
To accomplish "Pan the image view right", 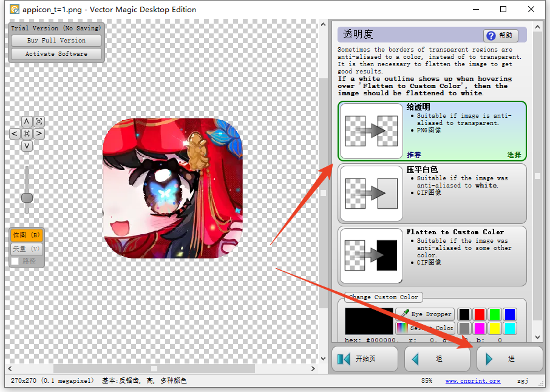I will click(x=39, y=133).
